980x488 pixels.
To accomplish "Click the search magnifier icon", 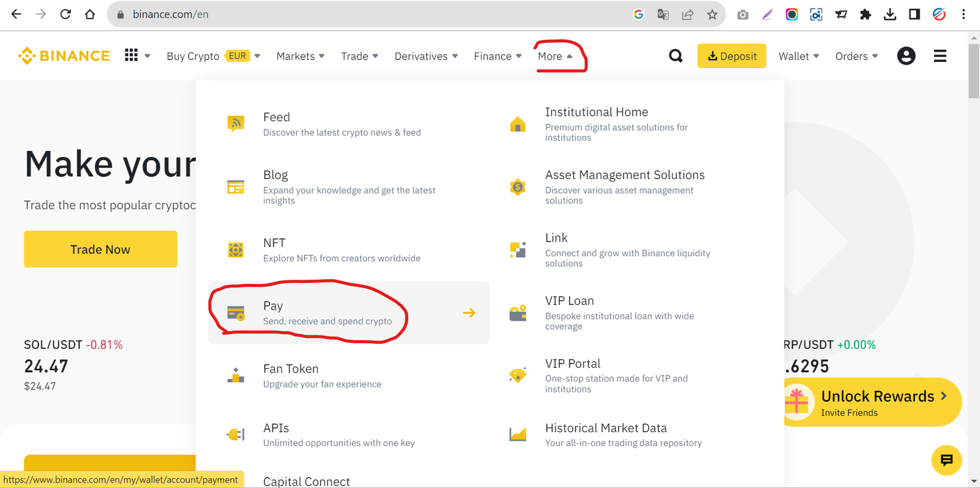I will tap(676, 56).
